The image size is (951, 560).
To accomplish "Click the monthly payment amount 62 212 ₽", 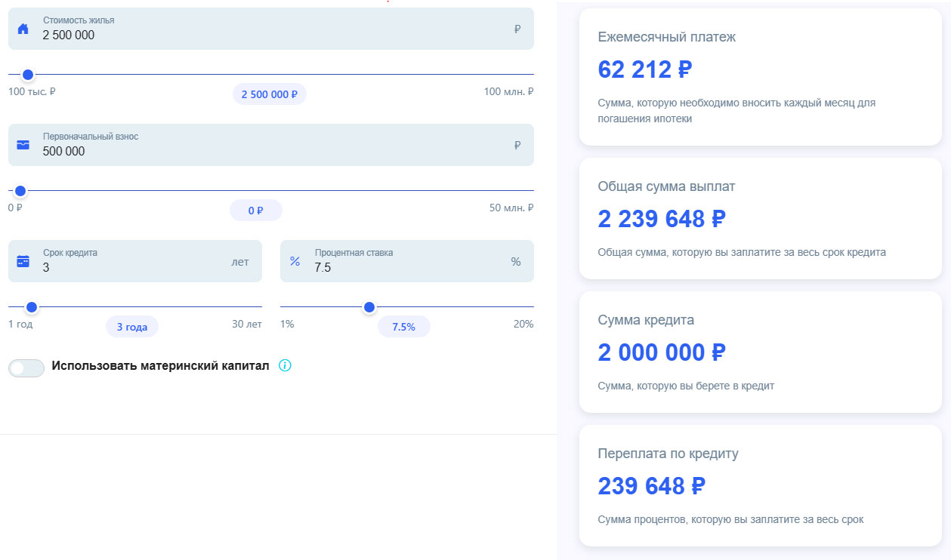I will [644, 69].
